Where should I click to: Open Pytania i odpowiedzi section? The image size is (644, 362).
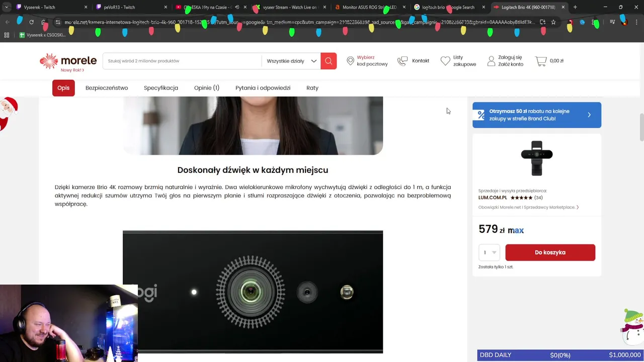[263, 88]
